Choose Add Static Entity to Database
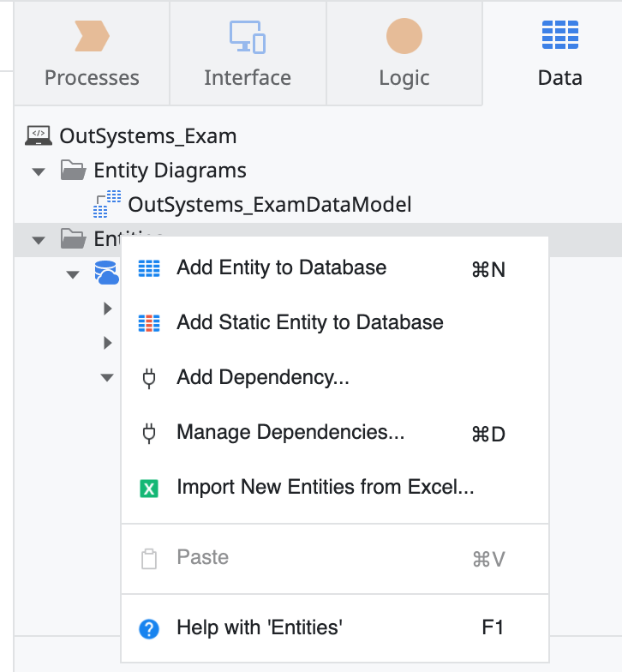The width and height of the screenshot is (622, 672). pyautogui.click(x=309, y=323)
